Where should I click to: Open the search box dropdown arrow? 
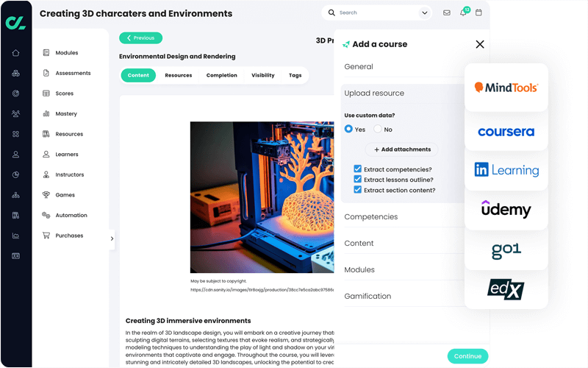click(424, 13)
